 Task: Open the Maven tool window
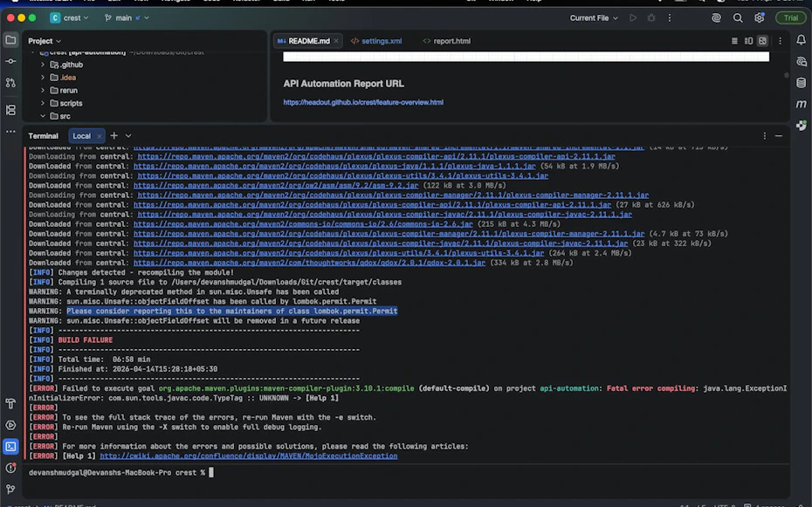click(802, 104)
